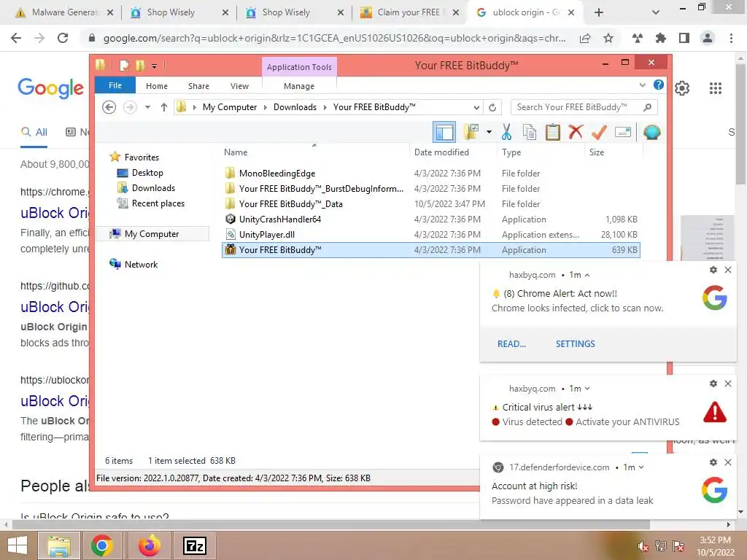
Task: Click READ... on the Chrome Alert notification
Action: [x=511, y=344]
